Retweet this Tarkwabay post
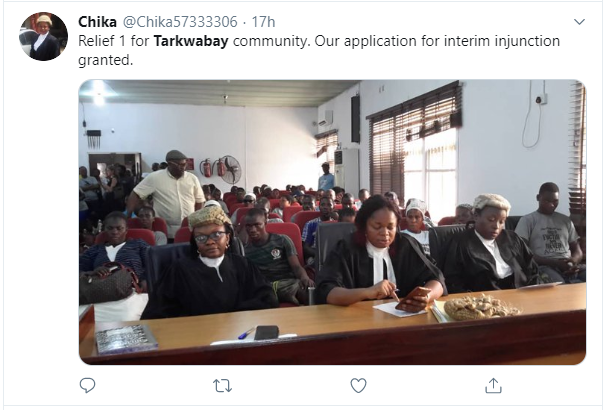Image resolution: width=611 pixels, height=410 pixels. (223, 386)
